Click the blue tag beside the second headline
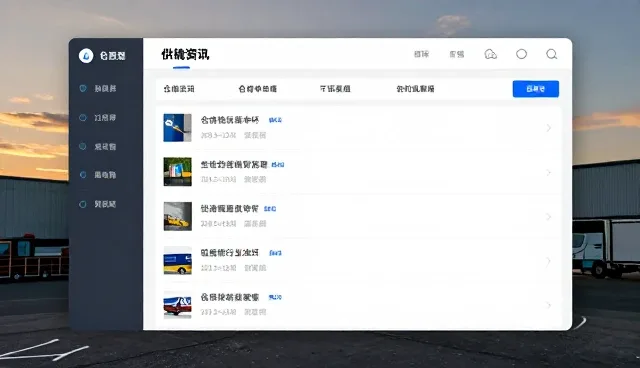 [278, 165]
